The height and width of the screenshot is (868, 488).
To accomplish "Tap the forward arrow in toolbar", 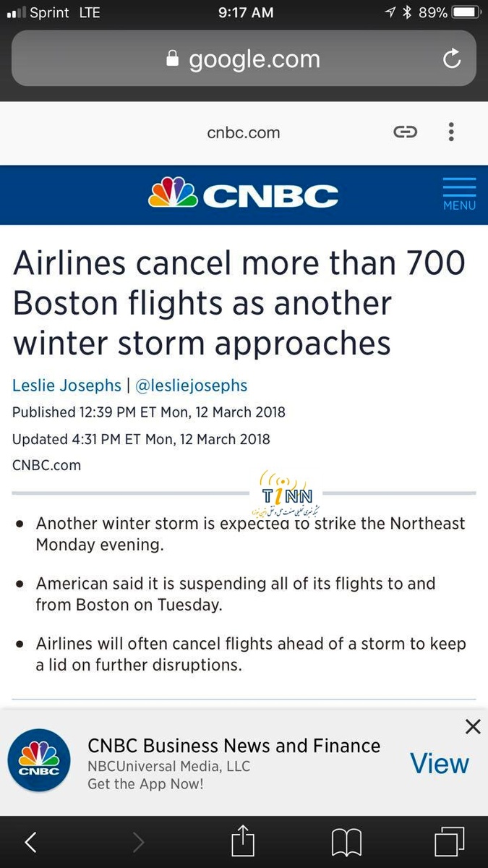I will coord(138,842).
